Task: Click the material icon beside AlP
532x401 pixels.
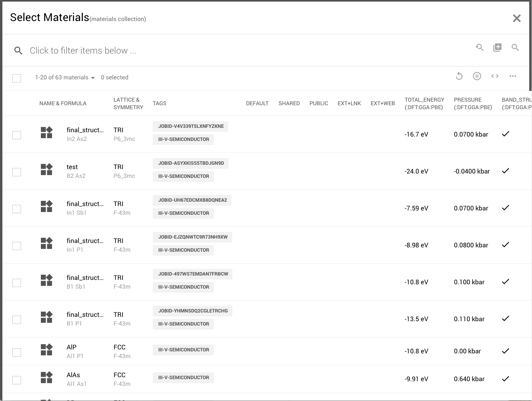Action: click(46, 350)
